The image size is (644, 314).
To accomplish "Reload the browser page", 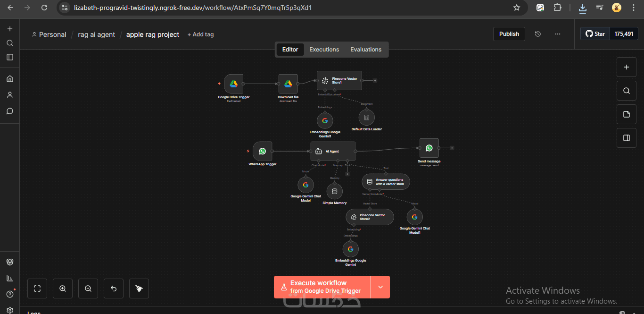I will pyautogui.click(x=44, y=8).
